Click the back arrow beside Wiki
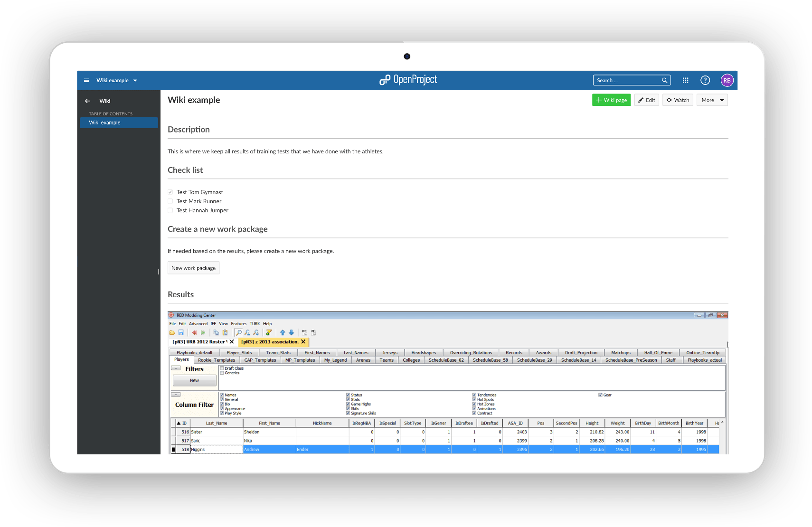Viewport: 812px width, 527px height. pyautogui.click(x=87, y=101)
